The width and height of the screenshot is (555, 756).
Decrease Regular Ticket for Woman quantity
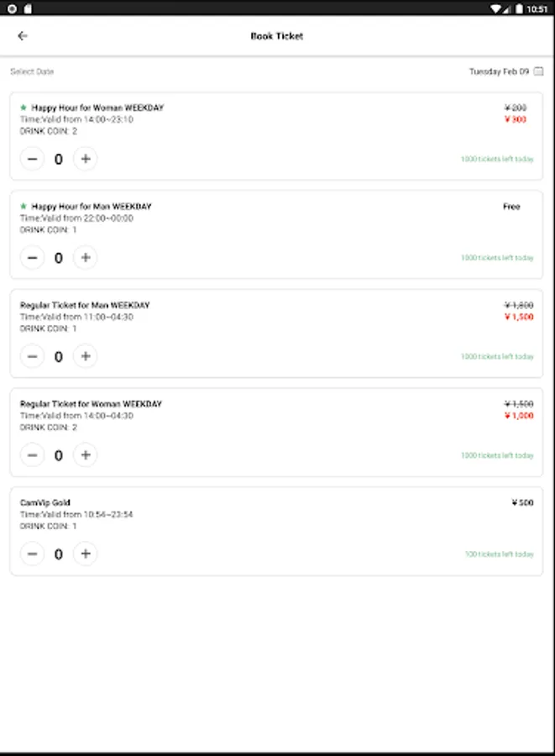32,455
